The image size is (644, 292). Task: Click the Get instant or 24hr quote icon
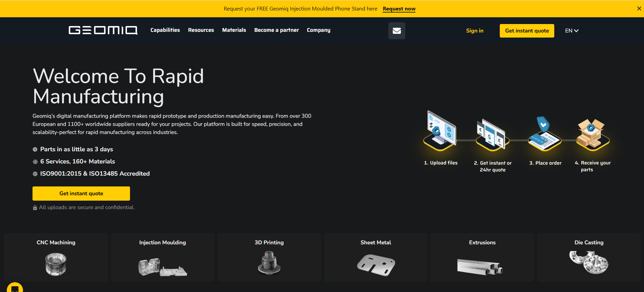coord(492,135)
